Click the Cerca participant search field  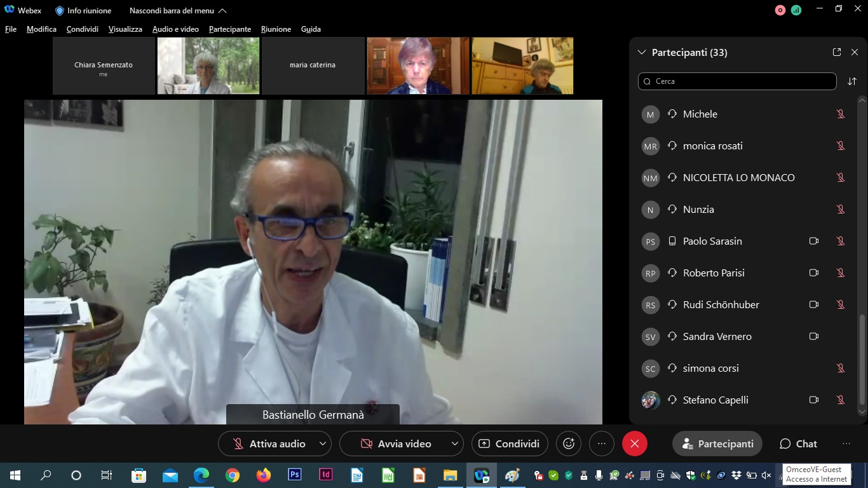[x=737, y=81]
